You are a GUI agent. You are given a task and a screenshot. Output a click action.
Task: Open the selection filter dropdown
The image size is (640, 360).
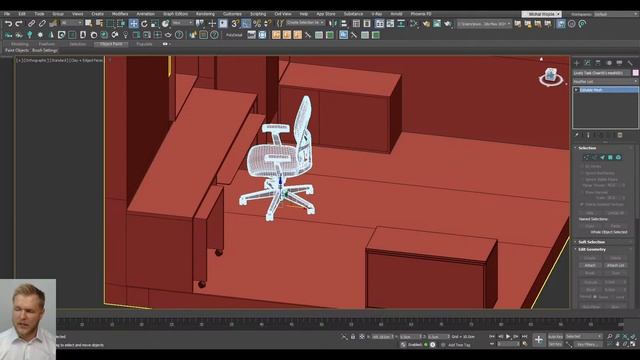click(71, 23)
